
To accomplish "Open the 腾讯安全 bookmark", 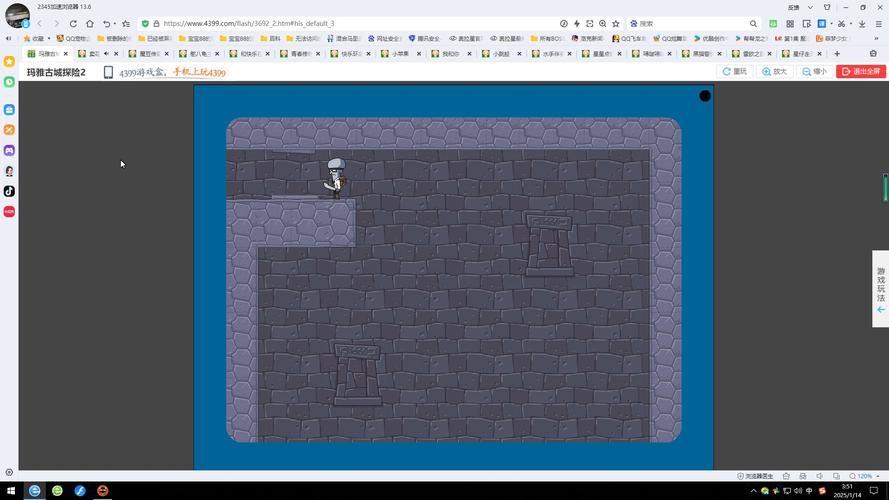I will (424, 39).
